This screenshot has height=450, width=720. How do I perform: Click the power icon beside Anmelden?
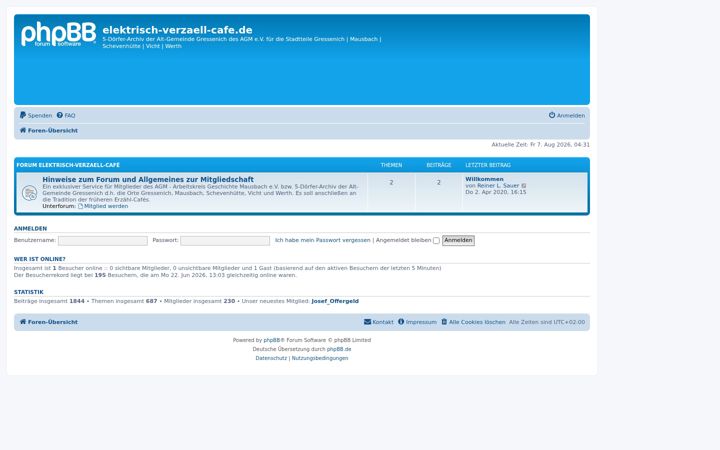(552, 115)
